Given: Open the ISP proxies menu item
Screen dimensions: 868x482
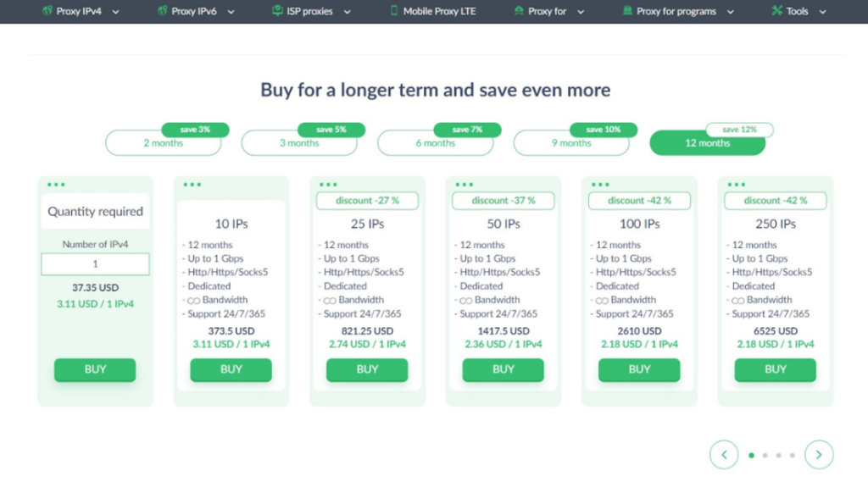Looking at the screenshot, I should (x=309, y=12).
